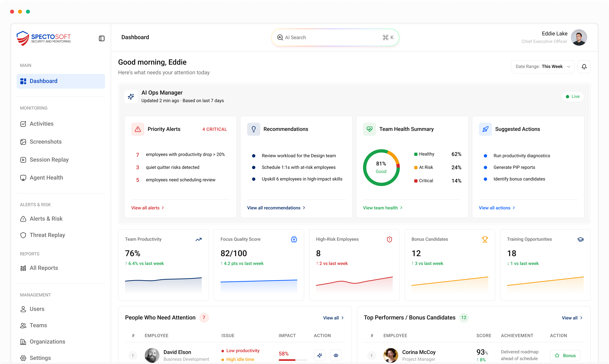
Task: Click the 58% impact progress bar
Action: (293, 360)
